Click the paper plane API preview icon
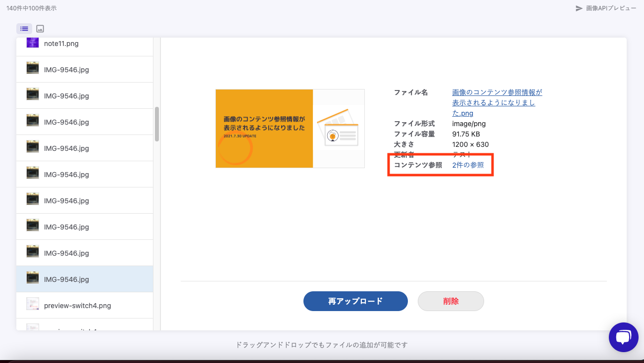The width and height of the screenshot is (644, 363). 579,8
